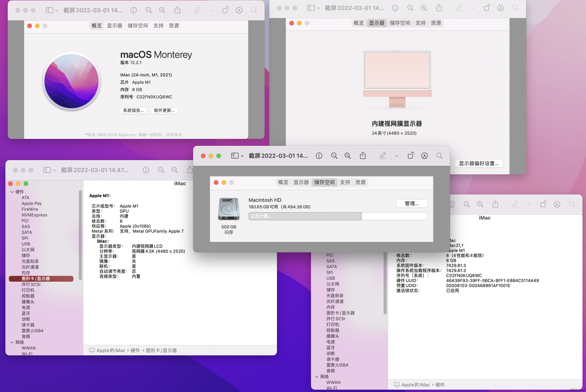Select 显示器 tab in top-right display window
This screenshot has height=392, width=586.
(376, 23)
